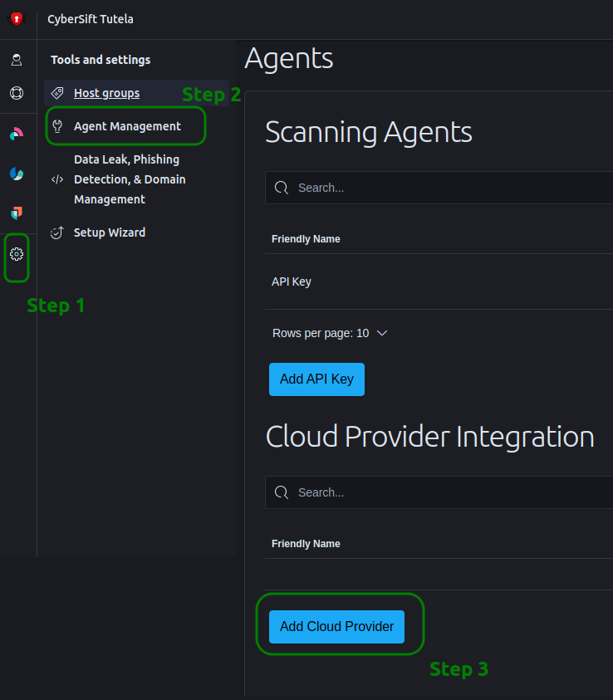Select Agent Management menu item
This screenshot has width=613, height=700.
127,126
